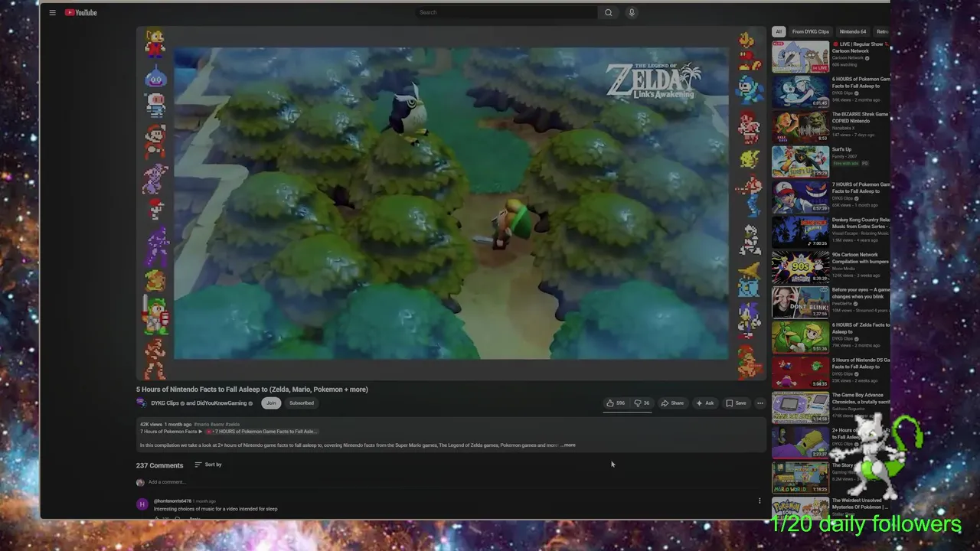The width and height of the screenshot is (980, 551).
Task: Click the Link's Awakening video player
Action: 452,204
